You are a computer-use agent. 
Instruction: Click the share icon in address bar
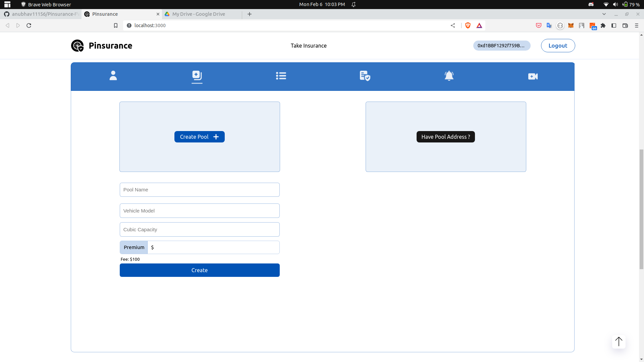[x=453, y=25]
